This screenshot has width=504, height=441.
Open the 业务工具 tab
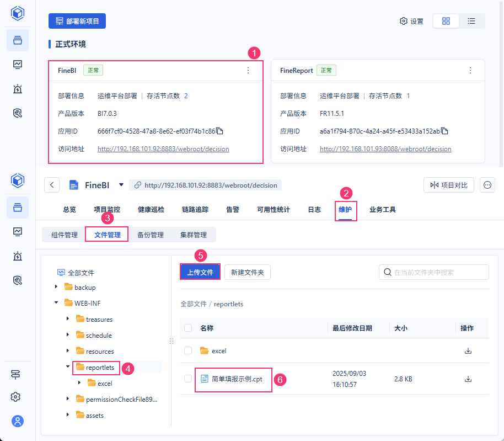(383, 210)
